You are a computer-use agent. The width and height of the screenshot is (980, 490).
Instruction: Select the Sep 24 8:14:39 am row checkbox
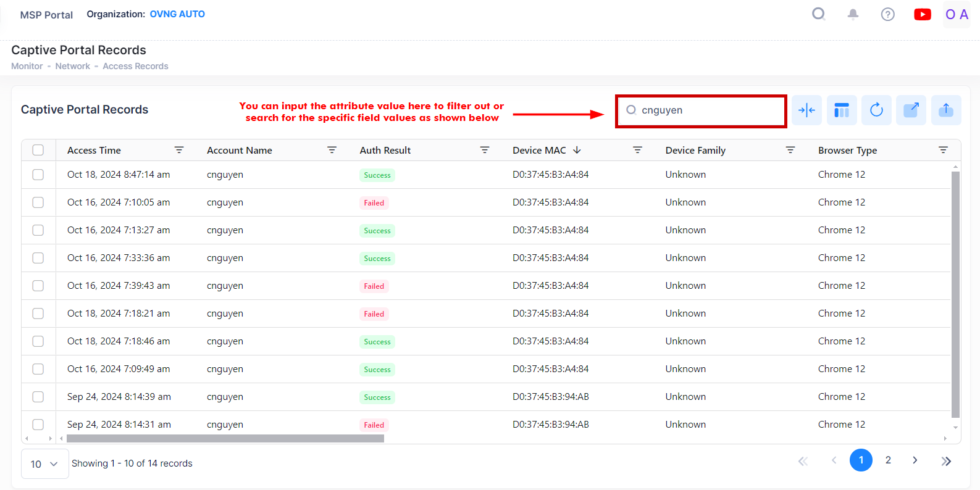click(x=38, y=397)
